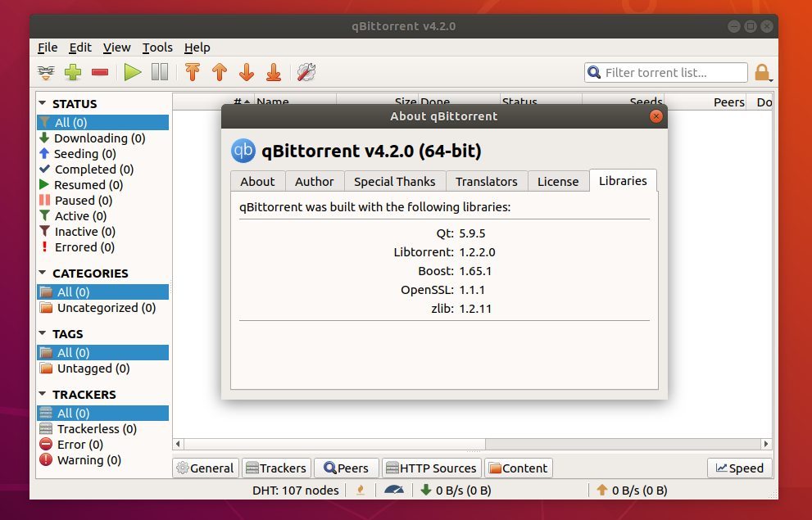Click the Filter torrent list field

click(666, 72)
